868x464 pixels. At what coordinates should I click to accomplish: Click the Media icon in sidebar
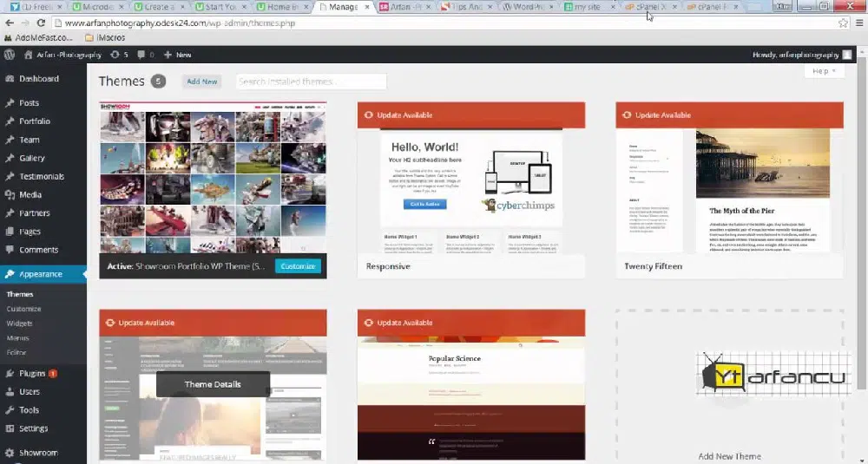click(10, 195)
